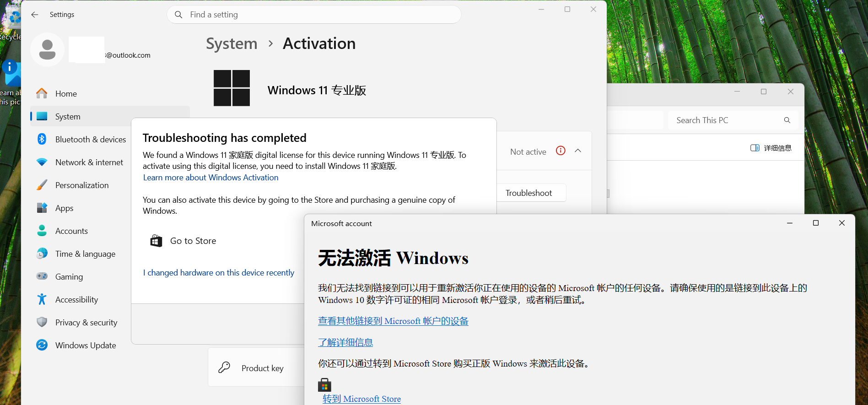Click Explorer search magnifier icon
868x405 pixels.
click(787, 120)
